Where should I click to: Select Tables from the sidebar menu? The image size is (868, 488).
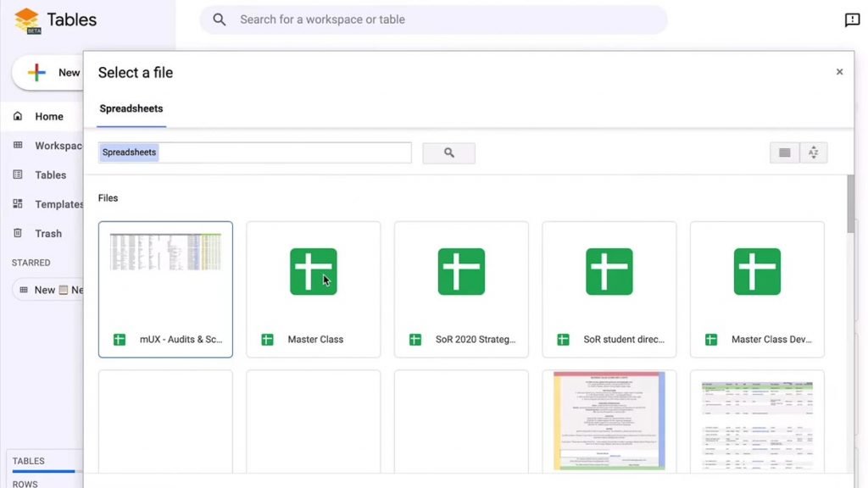tap(18, 175)
